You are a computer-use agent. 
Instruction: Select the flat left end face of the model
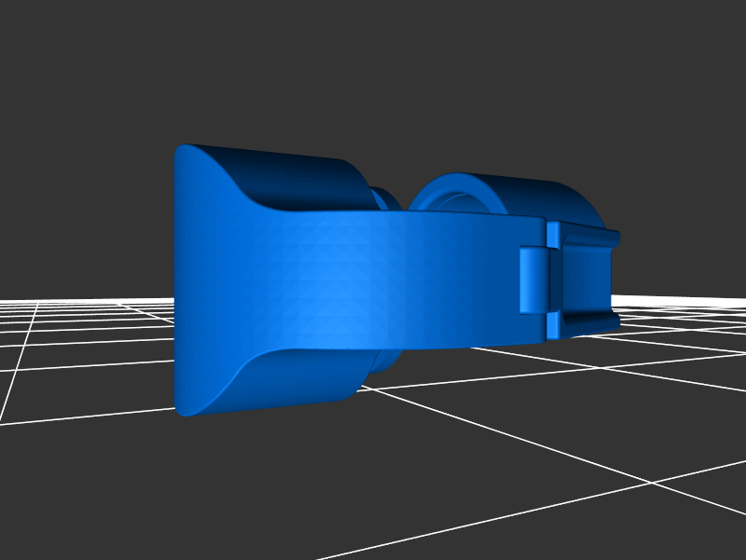point(200,280)
